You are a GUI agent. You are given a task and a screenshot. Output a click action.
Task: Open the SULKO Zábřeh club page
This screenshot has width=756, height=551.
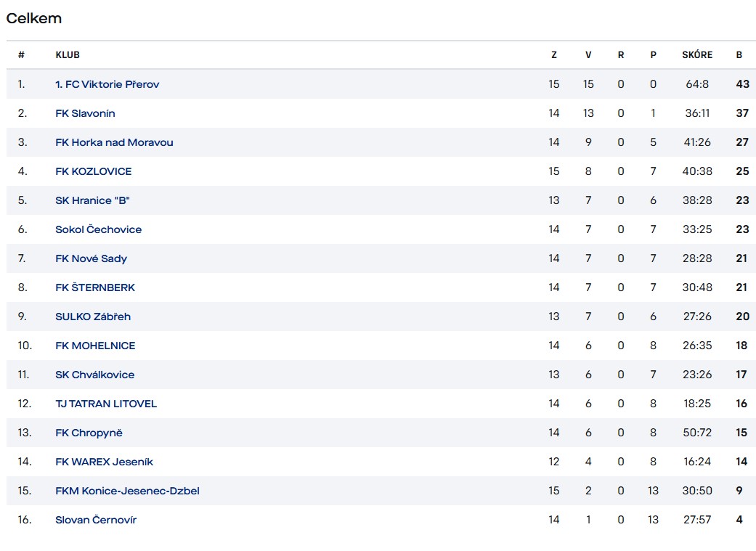(93, 317)
